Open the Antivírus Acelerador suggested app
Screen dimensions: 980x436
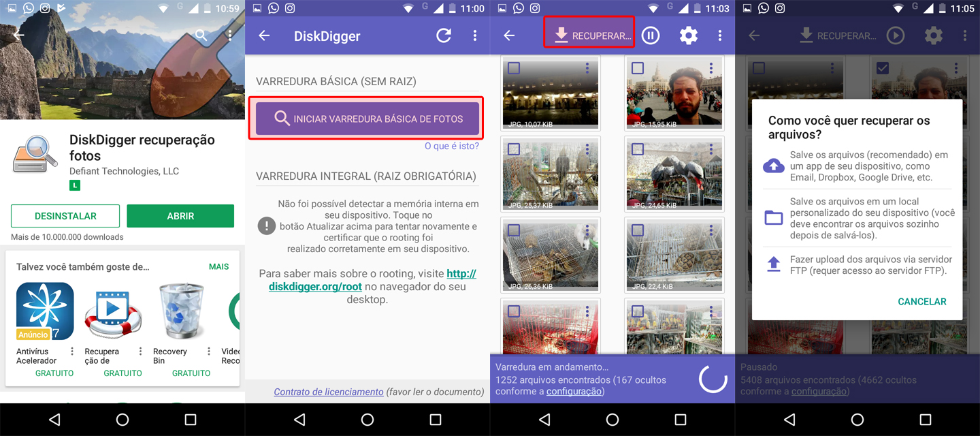pos(45,311)
